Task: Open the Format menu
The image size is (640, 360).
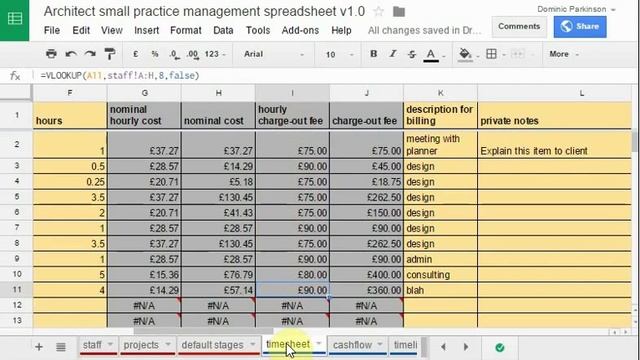Action: 186,30
